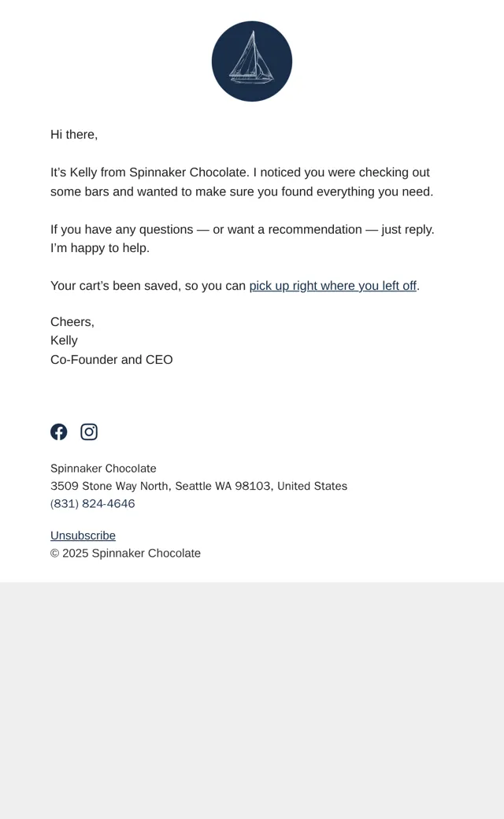
Task: Click the 'Cheers,' sign-off line
Action: click(x=72, y=322)
